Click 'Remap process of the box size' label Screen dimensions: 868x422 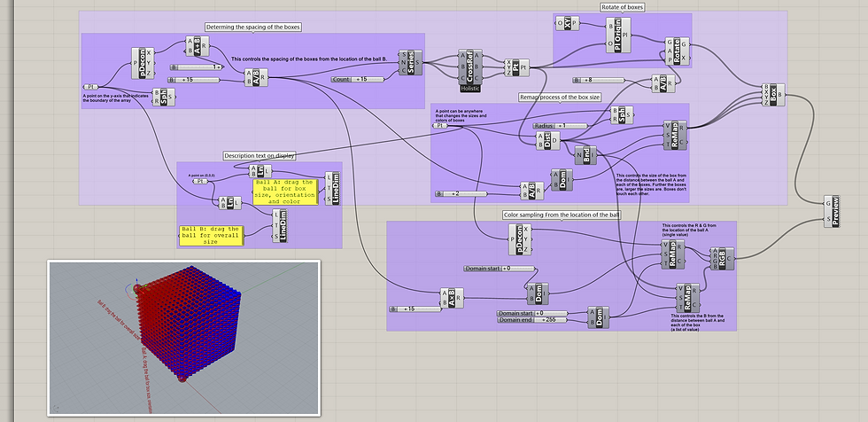coord(560,98)
